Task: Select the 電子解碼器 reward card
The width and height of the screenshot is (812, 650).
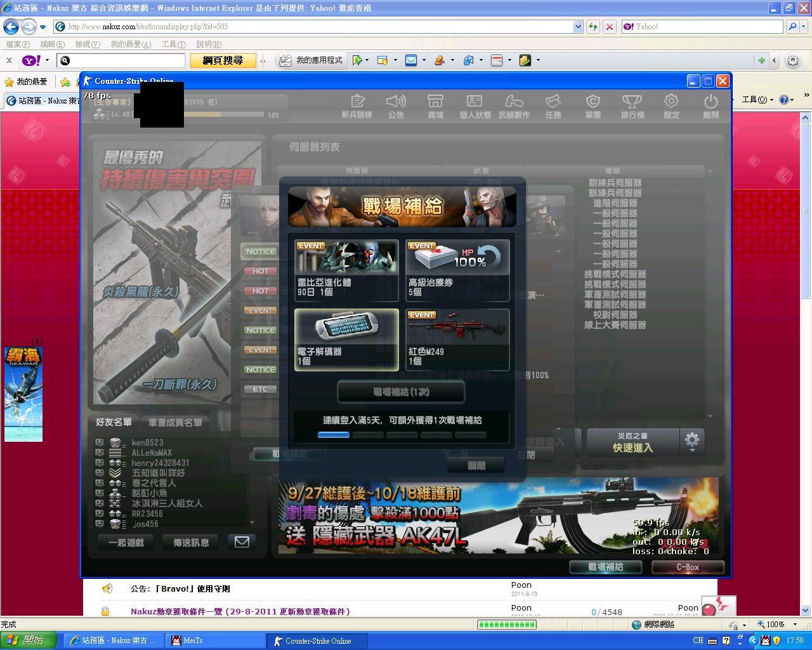Action: (x=346, y=340)
